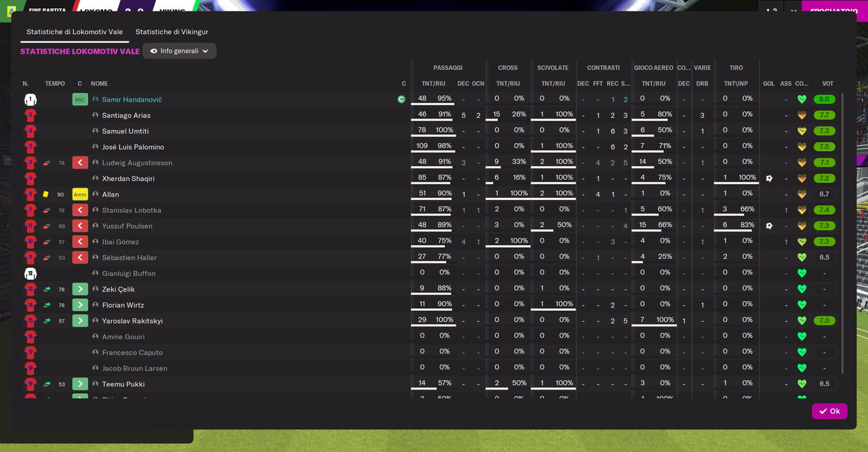868x452 pixels.
Task: Click the red substitution arrows in Ludwig Augustinsson's row
Action: [47, 163]
